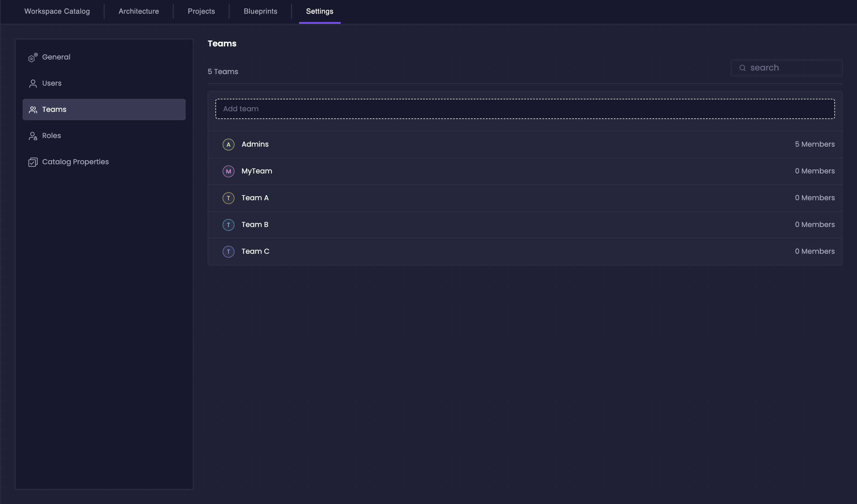The image size is (857, 504).
Task: Click the Admins team avatar circle
Action: (x=228, y=144)
